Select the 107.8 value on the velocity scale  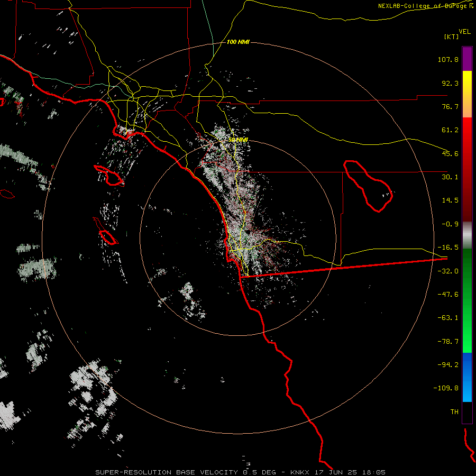(448, 59)
